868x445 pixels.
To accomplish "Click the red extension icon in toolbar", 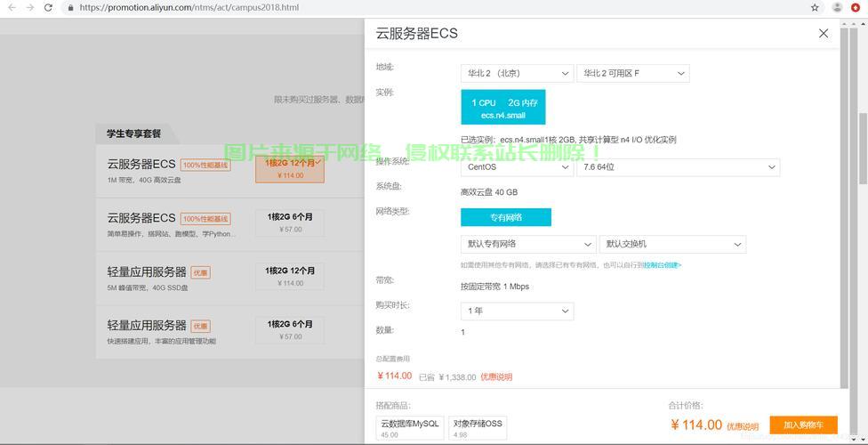I will tap(856, 8).
